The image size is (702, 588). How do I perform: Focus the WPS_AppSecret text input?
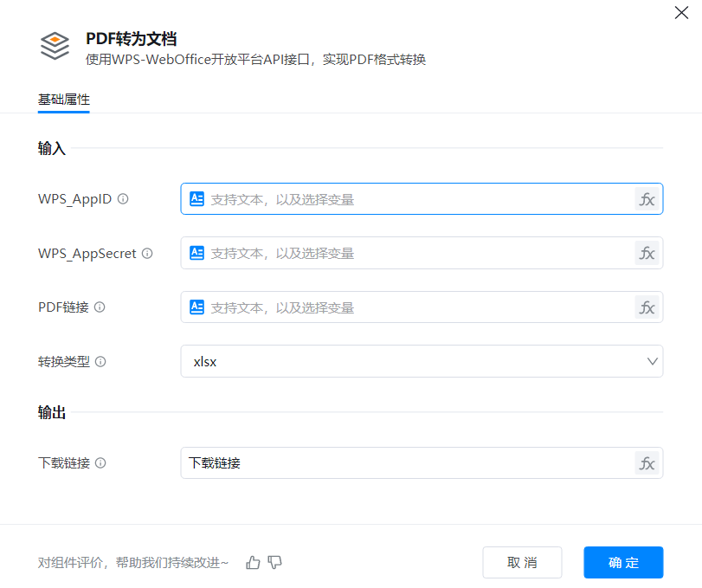coord(415,253)
